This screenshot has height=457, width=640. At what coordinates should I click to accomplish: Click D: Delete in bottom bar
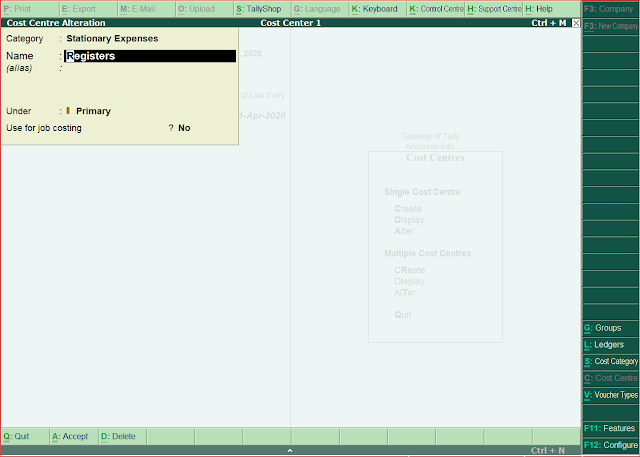coord(122,436)
